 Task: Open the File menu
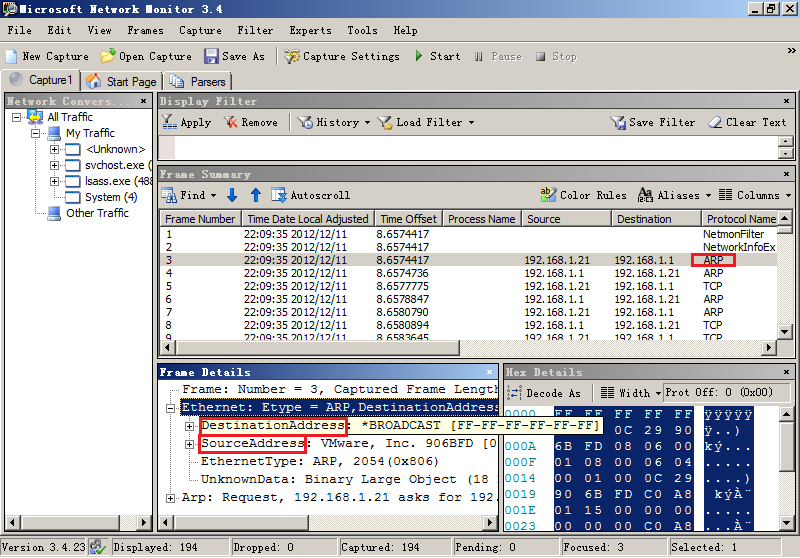tap(19, 31)
